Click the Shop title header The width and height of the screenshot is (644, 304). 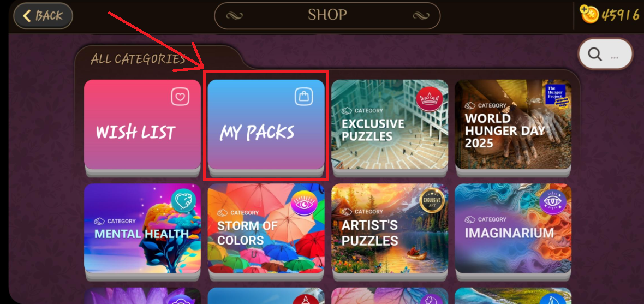[x=327, y=16]
